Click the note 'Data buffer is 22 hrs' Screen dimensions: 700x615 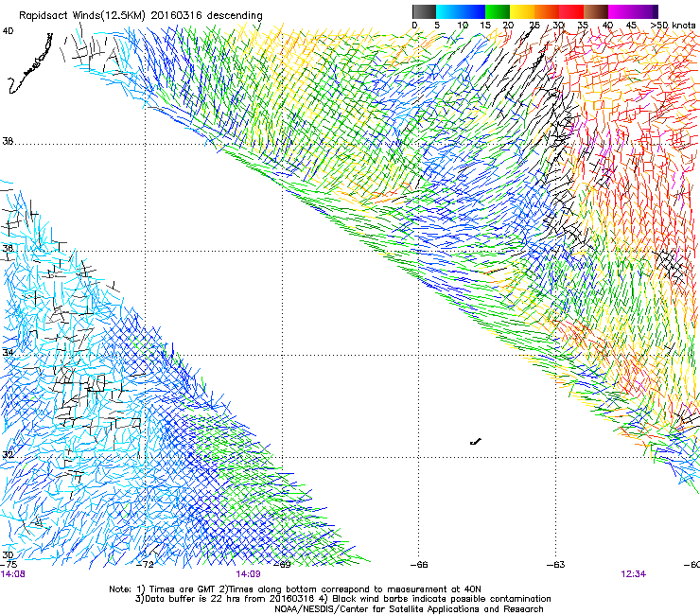click(x=193, y=599)
